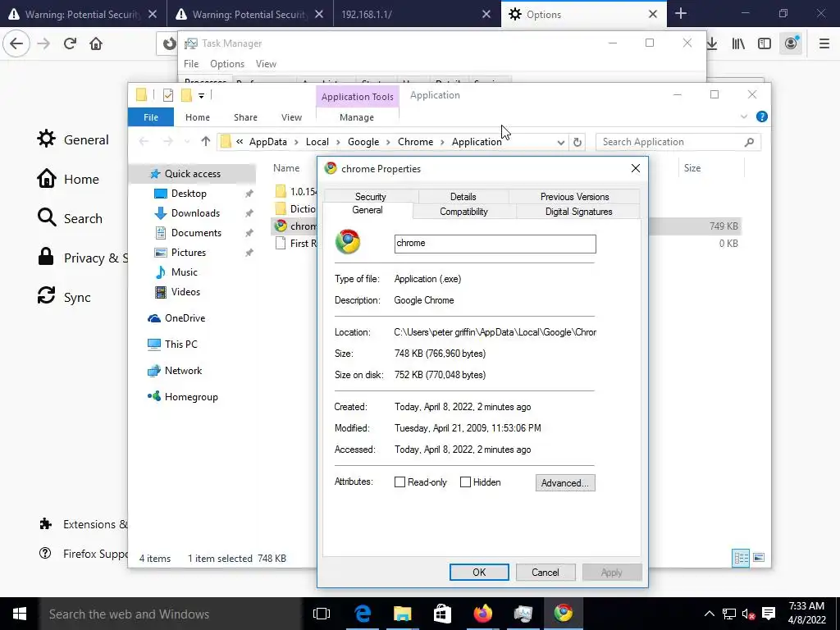Click Firefox reload page icon
Viewport: 840px width, 630px height.
(x=70, y=43)
